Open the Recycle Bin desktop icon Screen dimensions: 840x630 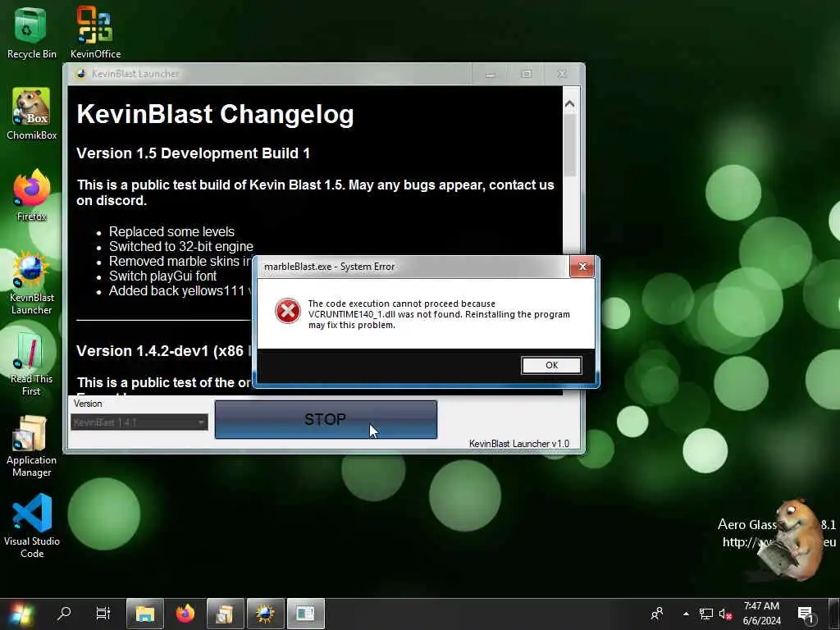pyautogui.click(x=31, y=32)
